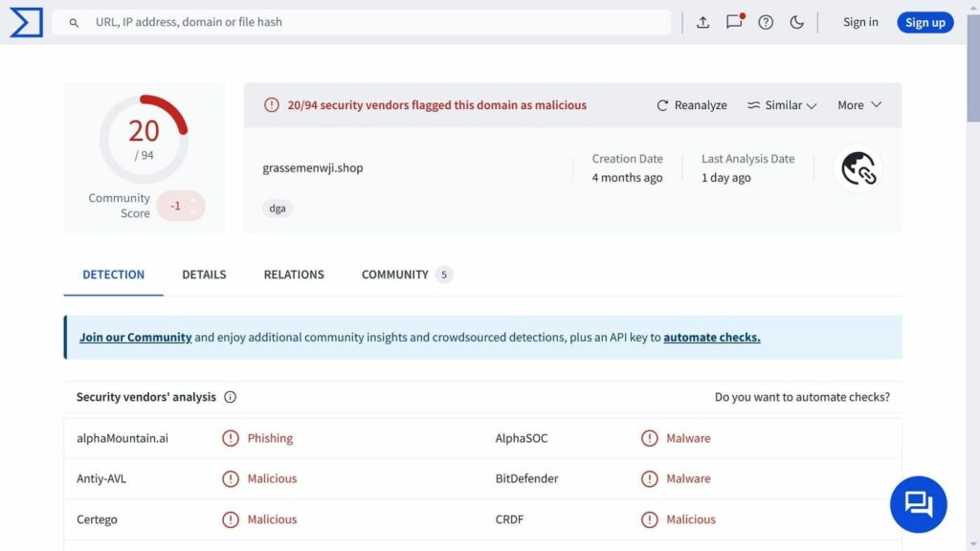Open the notifications icon with red dot
The image size is (980, 551).
click(734, 21)
